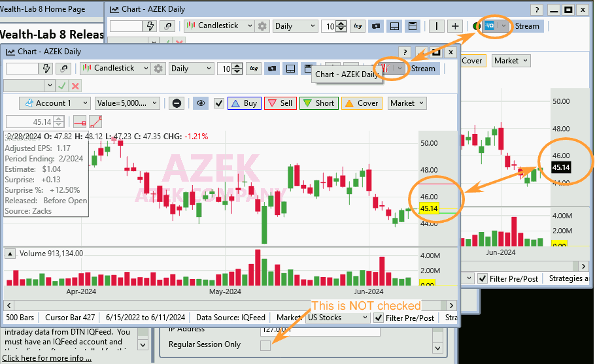Click the data provider icon in front chart toolbar
This screenshot has height=364, width=595.
pos(386,69)
